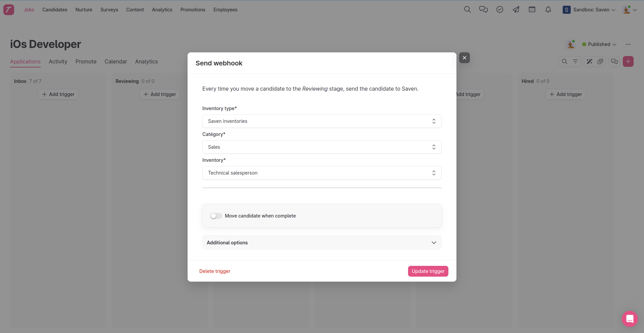Click the Delete trigger link
This screenshot has width=644, height=333.
tap(215, 271)
